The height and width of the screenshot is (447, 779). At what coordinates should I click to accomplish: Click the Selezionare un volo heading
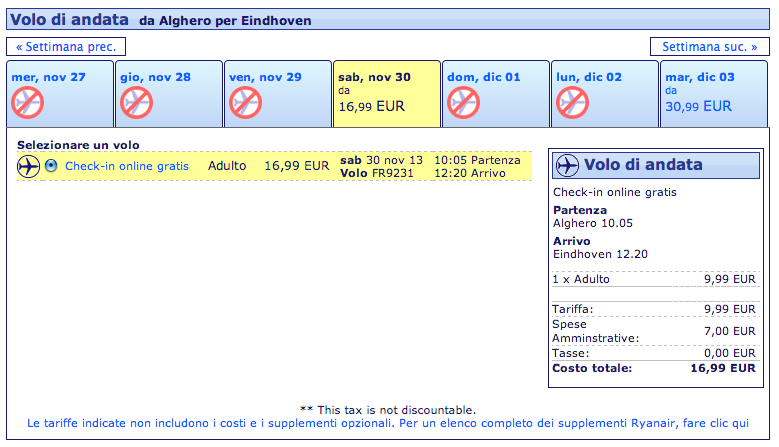(x=78, y=145)
